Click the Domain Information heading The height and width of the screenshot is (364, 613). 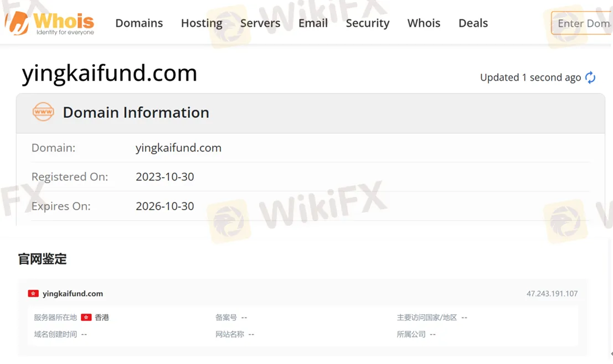(136, 112)
